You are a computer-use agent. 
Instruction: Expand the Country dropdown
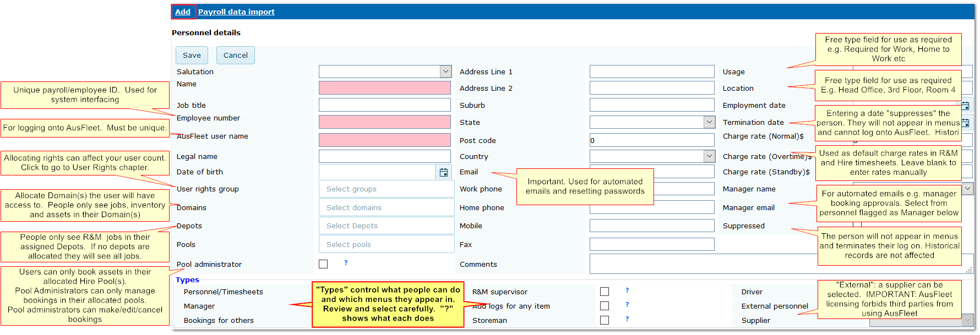[x=709, y=156]
